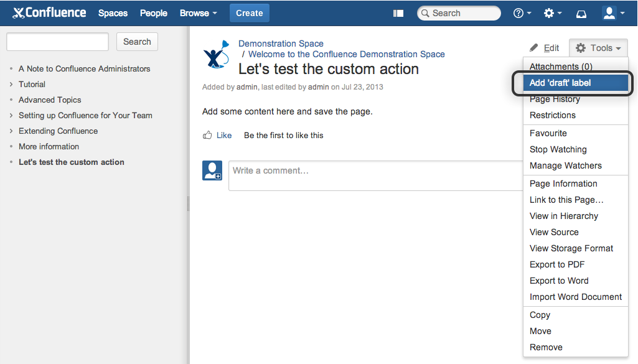Collapse the Tools dropdown menu
638x364 pixels.
[598, 48]
